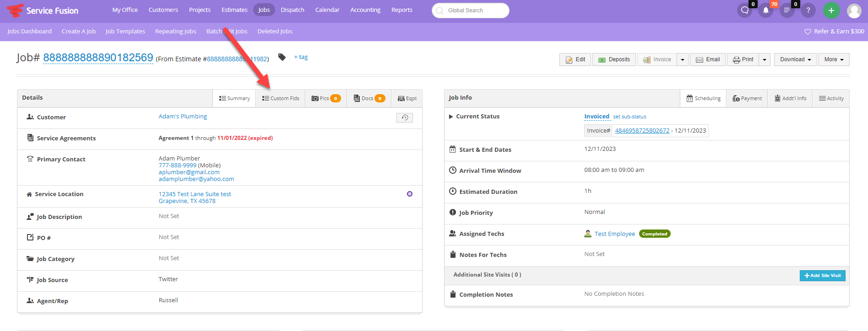Open the Calendar menu

[x=327, y=10]
